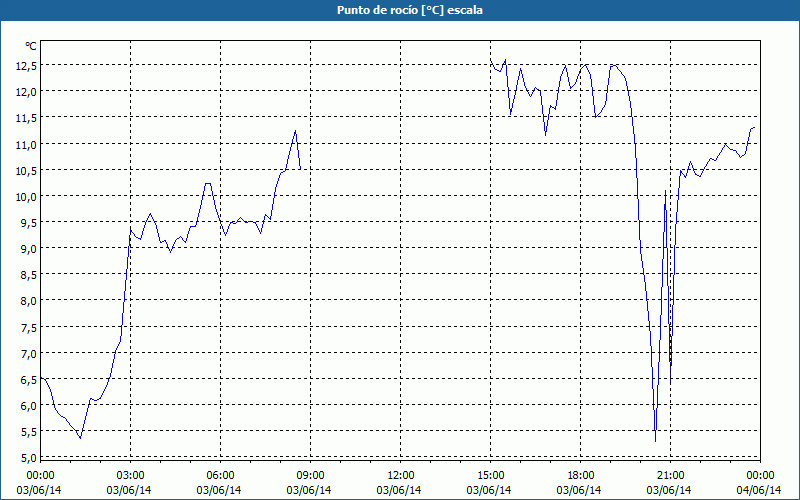The width and height of the screenshot is (800, 500).
Task: Select the 9,0 y-axis value
Action: tap(29, 248)
